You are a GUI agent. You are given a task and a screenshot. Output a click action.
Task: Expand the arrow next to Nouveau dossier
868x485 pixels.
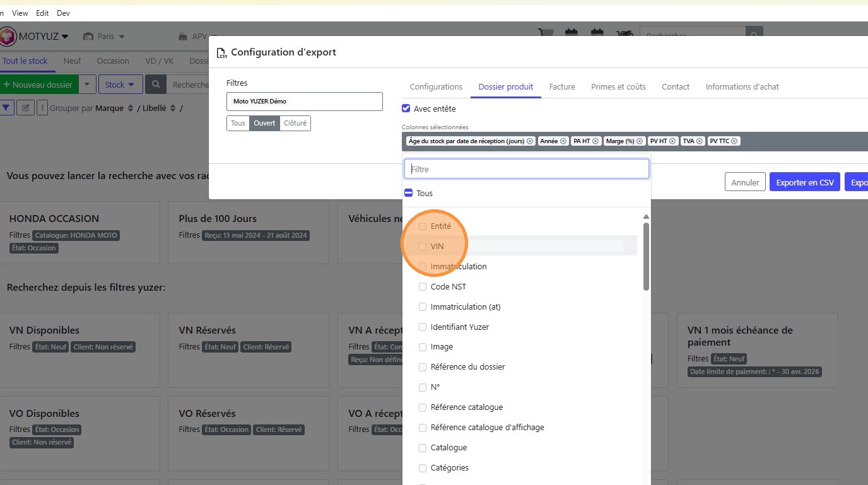pos(88,85)
